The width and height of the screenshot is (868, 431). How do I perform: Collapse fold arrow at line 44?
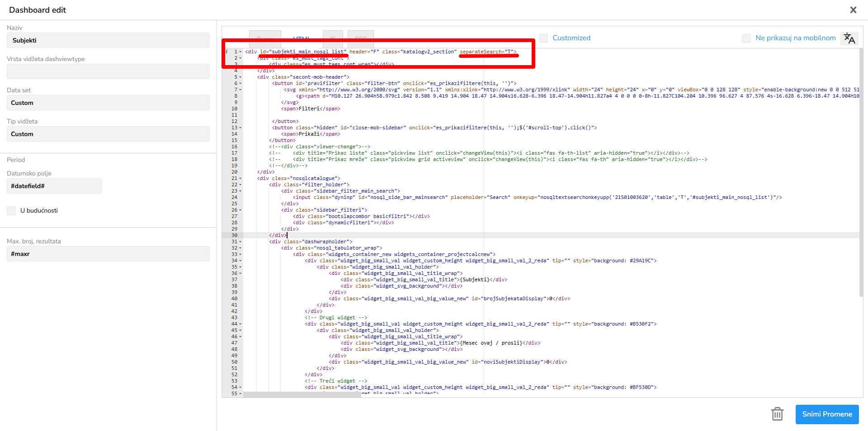[x=241, y=324]
